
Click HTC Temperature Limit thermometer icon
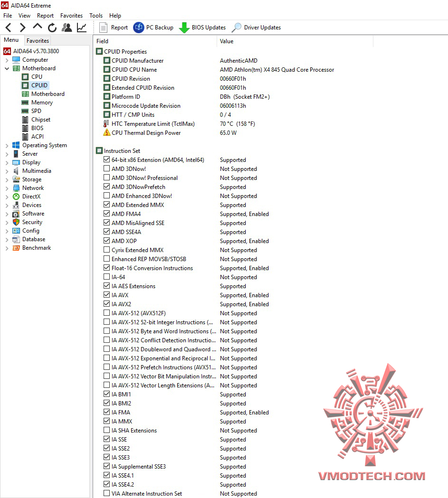(107, 123)
